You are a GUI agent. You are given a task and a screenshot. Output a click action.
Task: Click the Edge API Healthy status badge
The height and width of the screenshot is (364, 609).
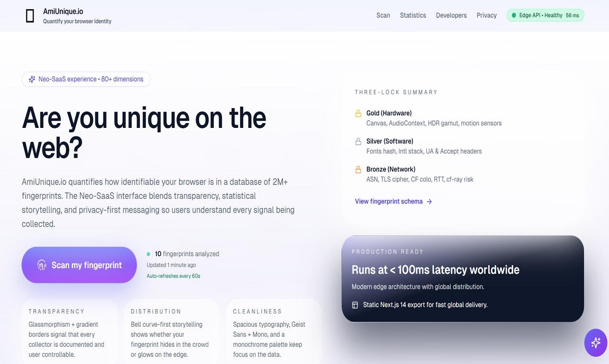coord(545,15)
